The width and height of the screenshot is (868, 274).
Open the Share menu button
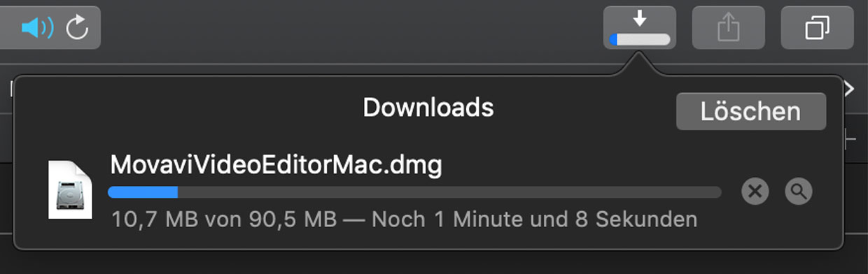click(x=728, y=28)
